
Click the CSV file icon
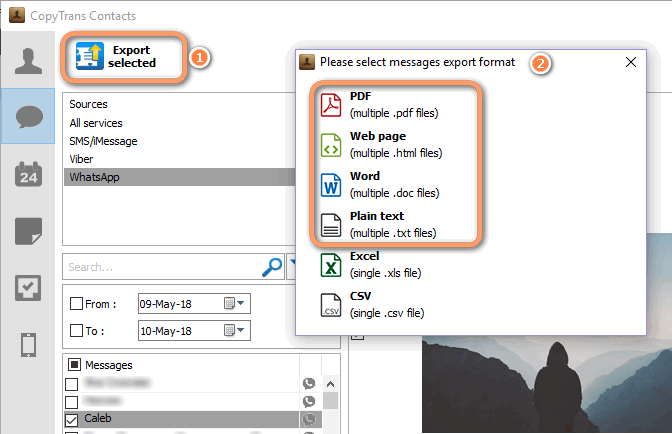click(x=331, y=305)
